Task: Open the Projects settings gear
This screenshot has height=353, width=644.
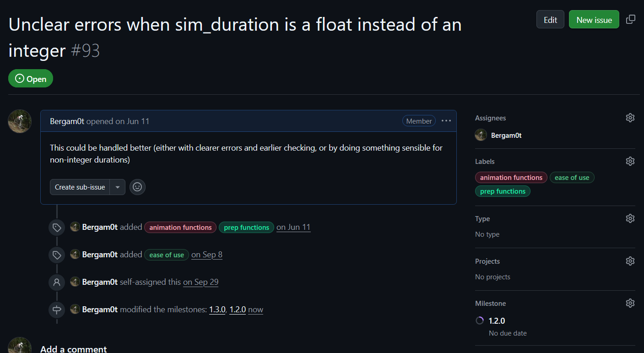Action: pos(630,261)
